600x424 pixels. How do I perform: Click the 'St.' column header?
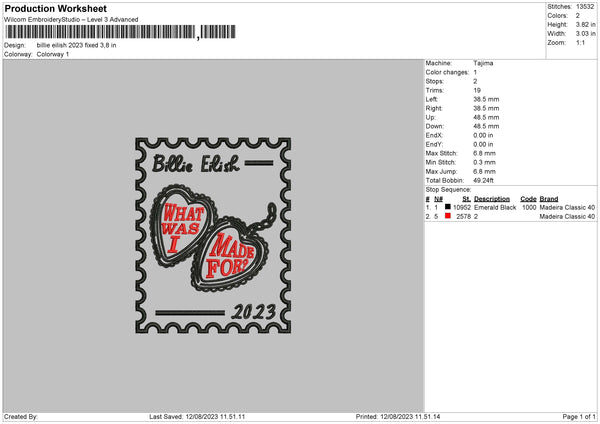pos(466,199)
